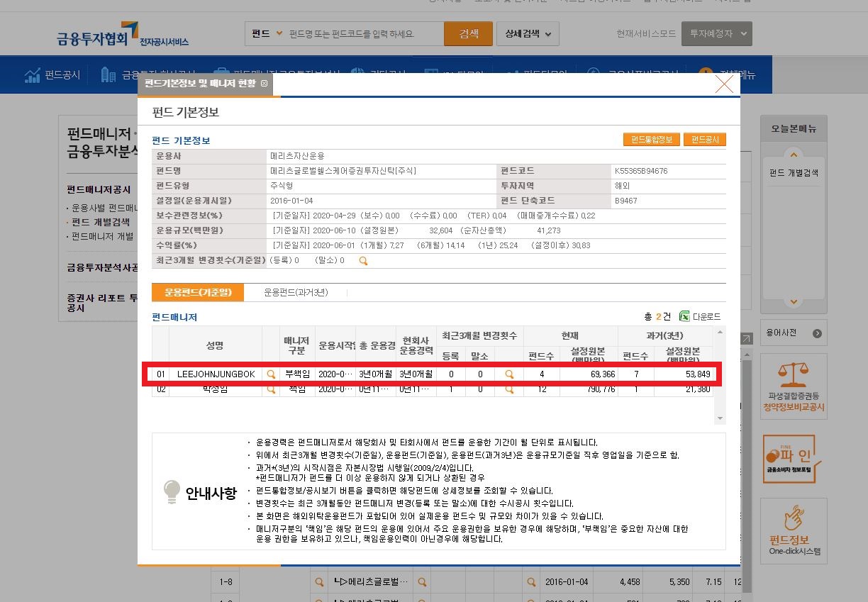
Task: Open 펀드매니저공시 sidebar heading
Action: pyautogui.click(x=99, y=189)
